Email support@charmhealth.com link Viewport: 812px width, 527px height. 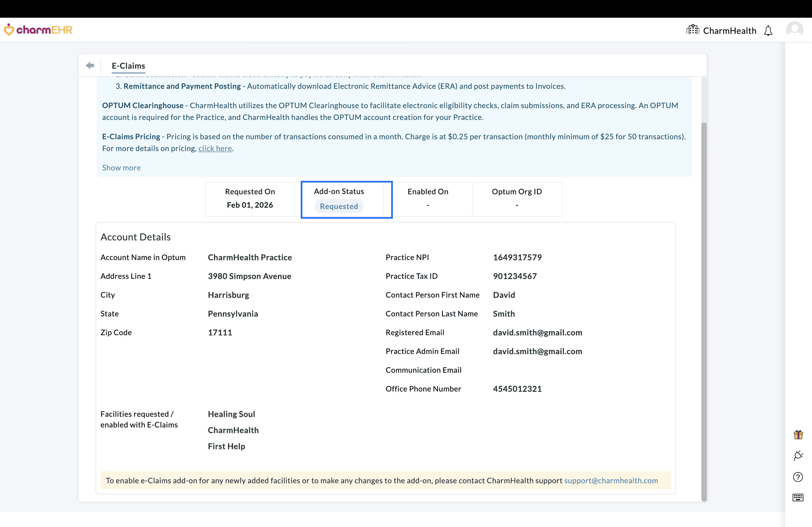[x=611, y=480]
